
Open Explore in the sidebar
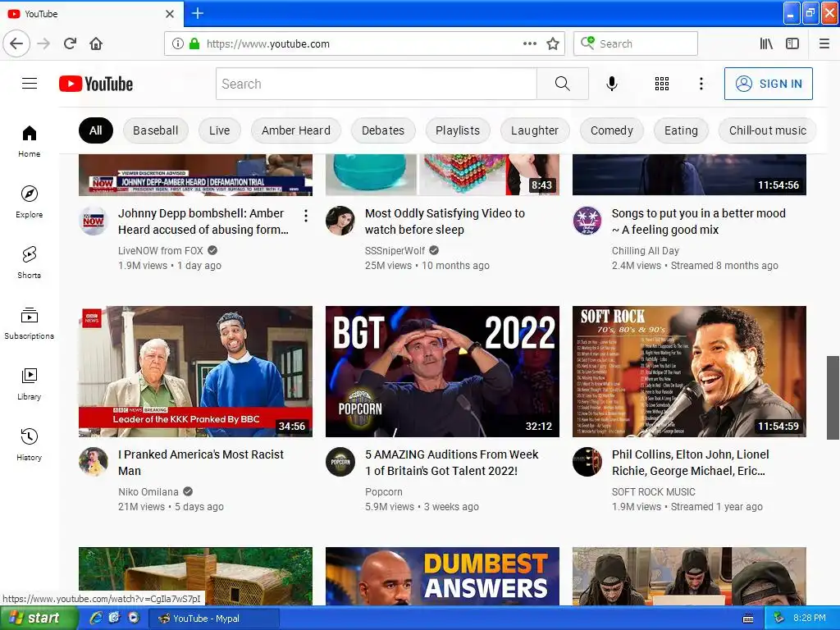pyautogui.click(x=30, y=202)
